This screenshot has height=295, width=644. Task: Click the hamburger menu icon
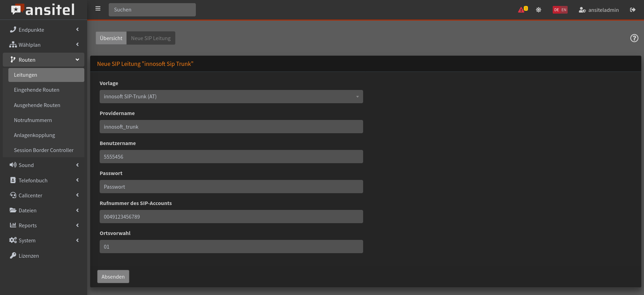point(98,9)
